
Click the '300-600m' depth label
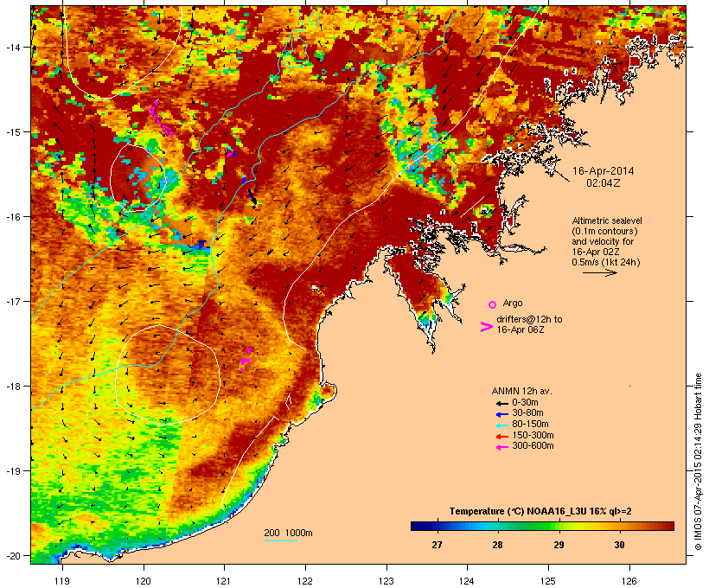533,446
